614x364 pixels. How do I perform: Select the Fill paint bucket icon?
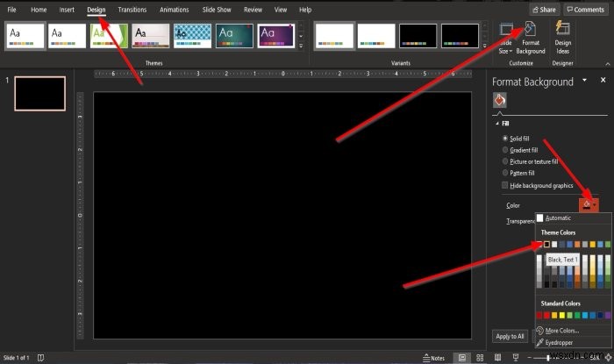pos(500,100)
